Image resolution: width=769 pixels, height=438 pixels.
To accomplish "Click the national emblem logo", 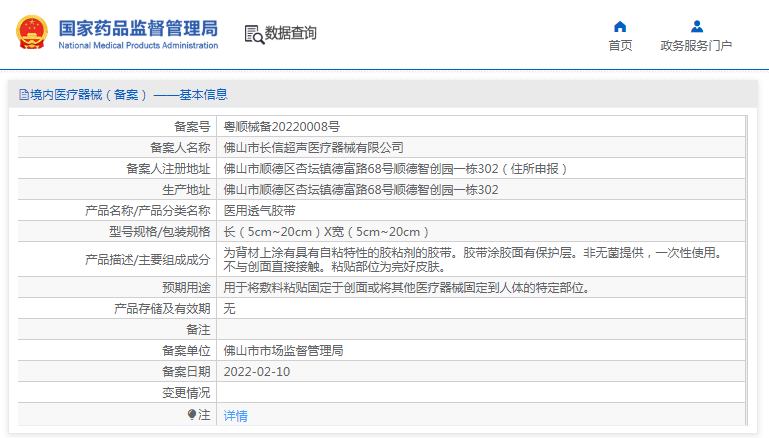I will click(32, 32).
